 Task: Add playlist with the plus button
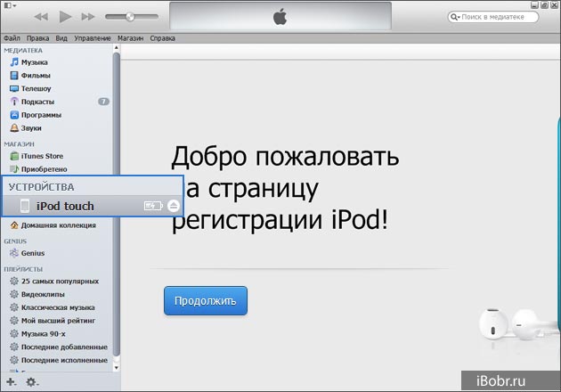[x=11, y=382]
